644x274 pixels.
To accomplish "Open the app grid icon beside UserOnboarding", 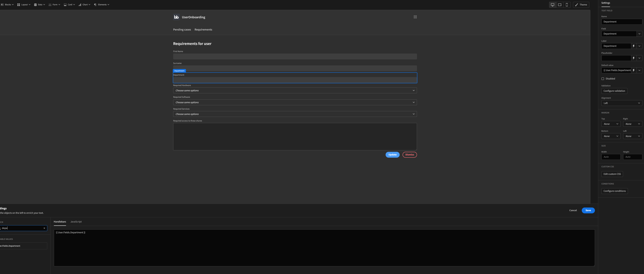I will [x=415, y=17].
